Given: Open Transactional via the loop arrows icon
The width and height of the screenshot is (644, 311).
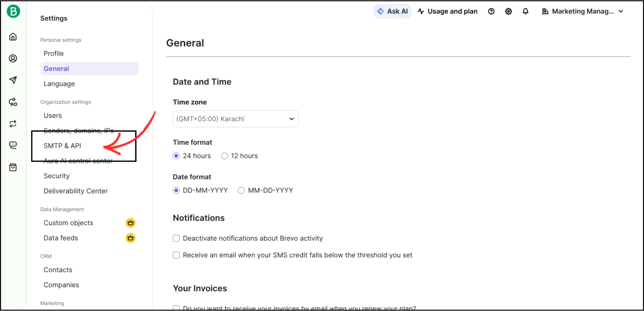Looking at the screenshot, I should click(13, 124).
